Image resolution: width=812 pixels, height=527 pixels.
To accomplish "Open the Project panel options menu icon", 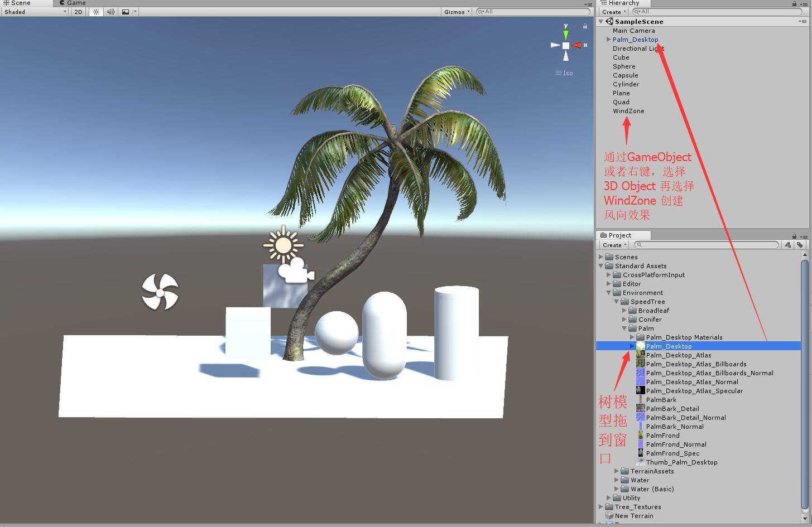I will 804,236.
